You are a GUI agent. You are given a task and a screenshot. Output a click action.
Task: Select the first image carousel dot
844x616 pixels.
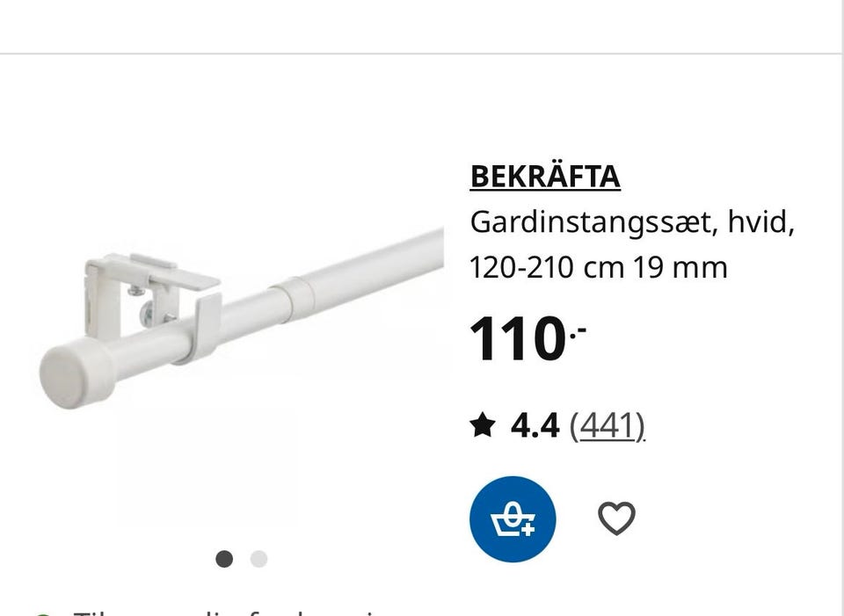(224, 559)
